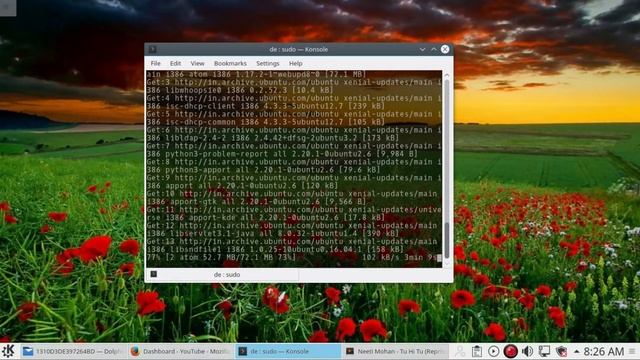Select the 'de : sudo' terminal tab
The image size is (640, 360).
point(222,275)
